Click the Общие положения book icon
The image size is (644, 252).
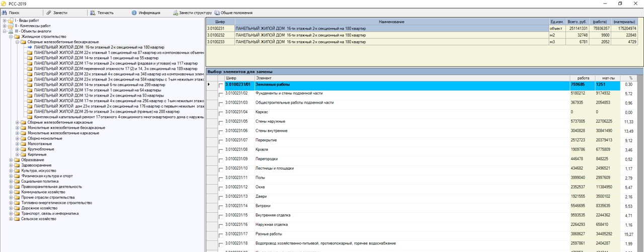tap(217, 13)
